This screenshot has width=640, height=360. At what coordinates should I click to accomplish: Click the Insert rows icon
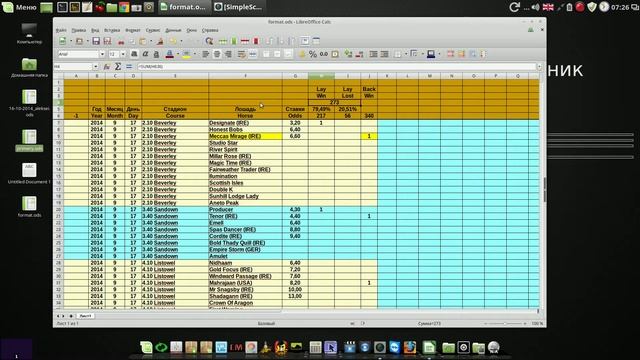point(222,41)
